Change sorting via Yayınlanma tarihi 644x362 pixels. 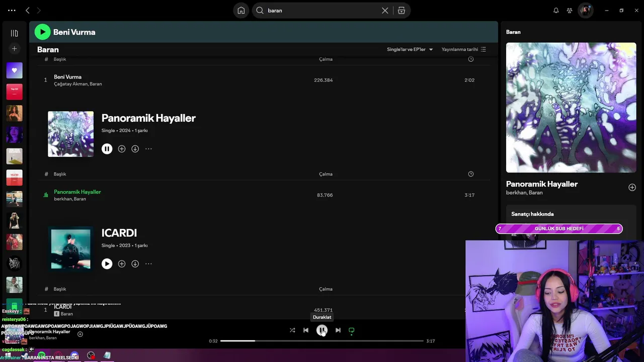click(464, 49)
